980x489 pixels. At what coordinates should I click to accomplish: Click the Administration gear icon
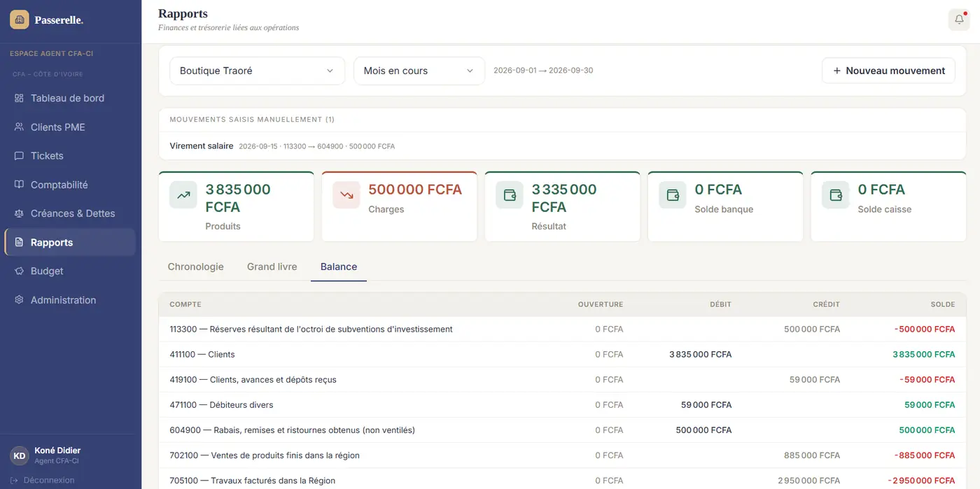(x=19, y=300)
